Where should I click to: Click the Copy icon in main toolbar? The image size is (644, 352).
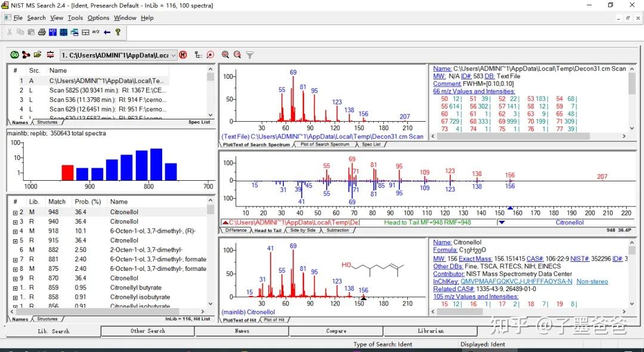20,32
